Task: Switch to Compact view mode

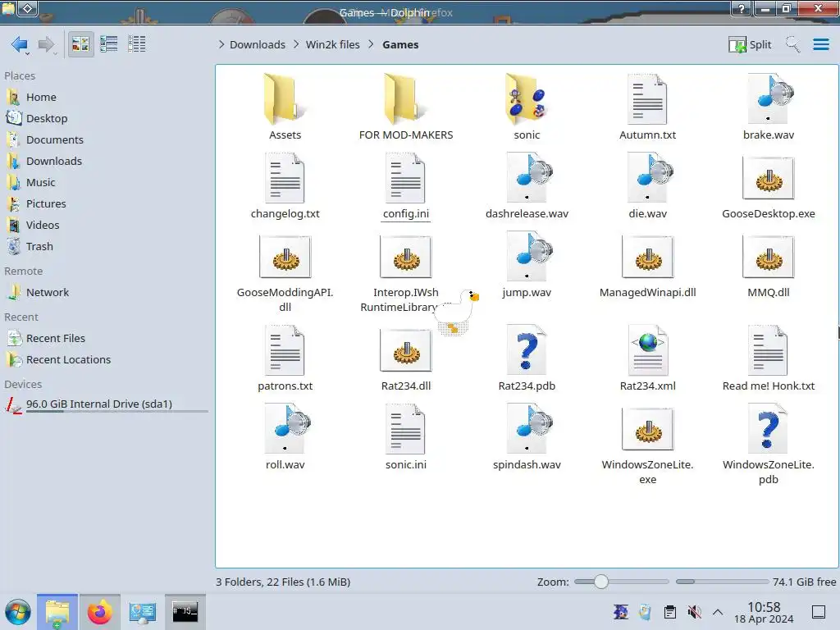Action: click(x=109, y=44)
